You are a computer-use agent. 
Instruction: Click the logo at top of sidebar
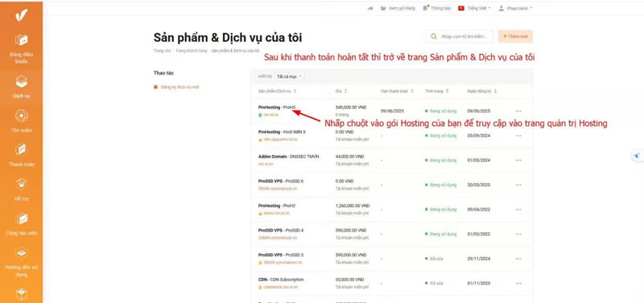(22, 15)
